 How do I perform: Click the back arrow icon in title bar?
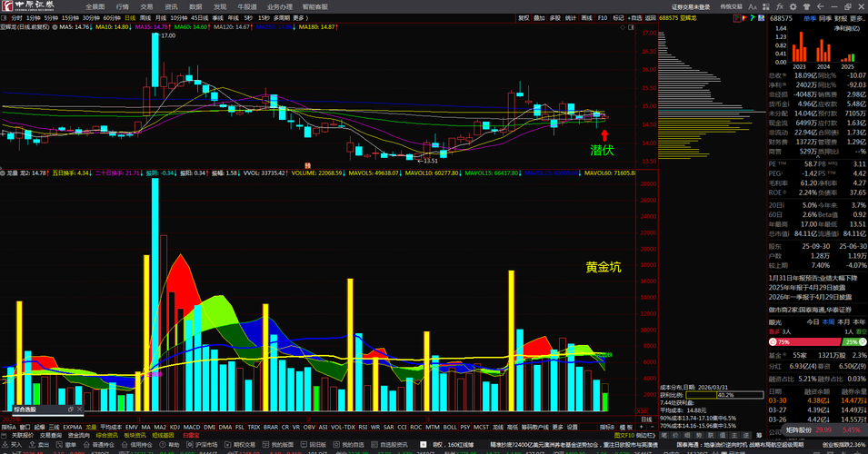(821, 6)
